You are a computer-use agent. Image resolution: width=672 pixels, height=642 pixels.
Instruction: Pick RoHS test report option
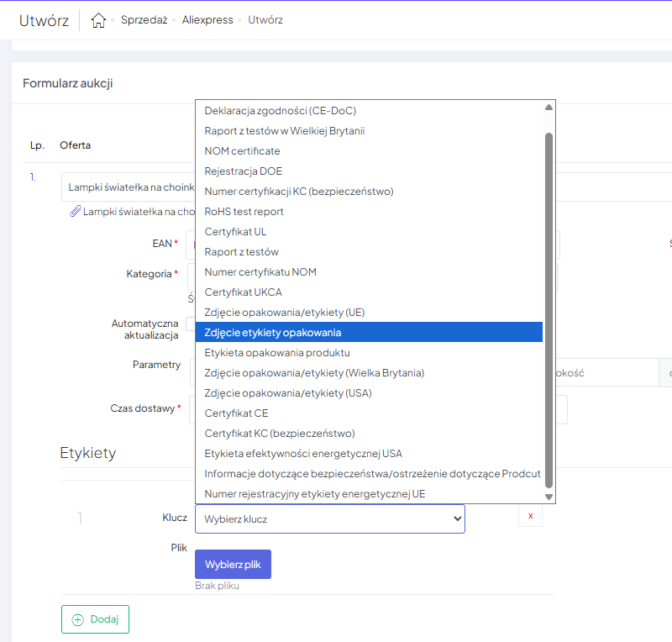pyautogui.click(x=244, y=212)
